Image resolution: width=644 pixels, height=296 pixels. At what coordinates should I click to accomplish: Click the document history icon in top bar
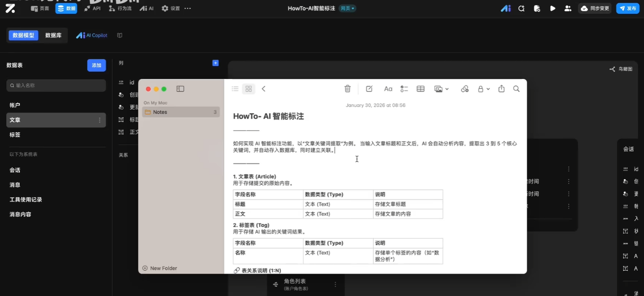[537, 9]
